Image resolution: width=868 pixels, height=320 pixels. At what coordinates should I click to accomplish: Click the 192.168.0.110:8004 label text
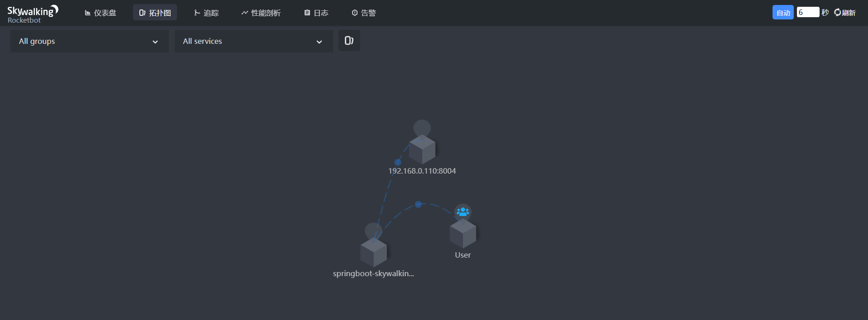422,171
